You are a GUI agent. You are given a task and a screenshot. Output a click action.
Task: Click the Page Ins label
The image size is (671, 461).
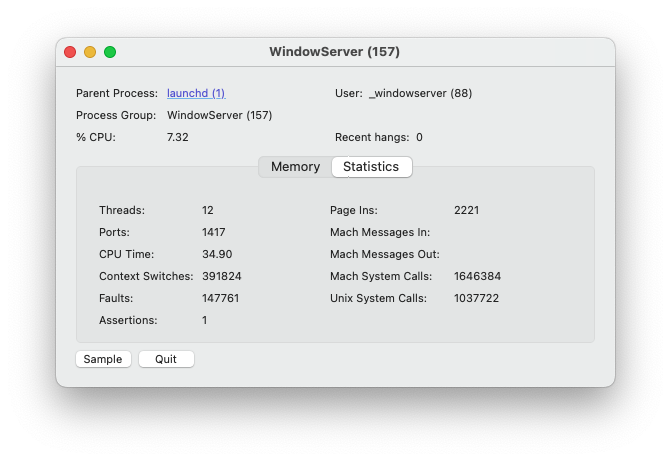(354, 210)
